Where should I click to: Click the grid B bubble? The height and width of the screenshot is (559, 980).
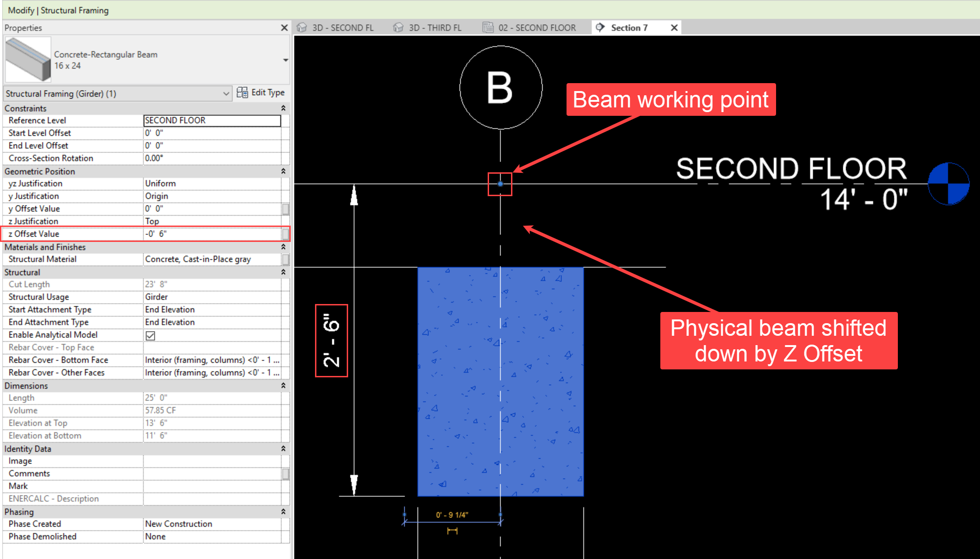coord(501,88)
